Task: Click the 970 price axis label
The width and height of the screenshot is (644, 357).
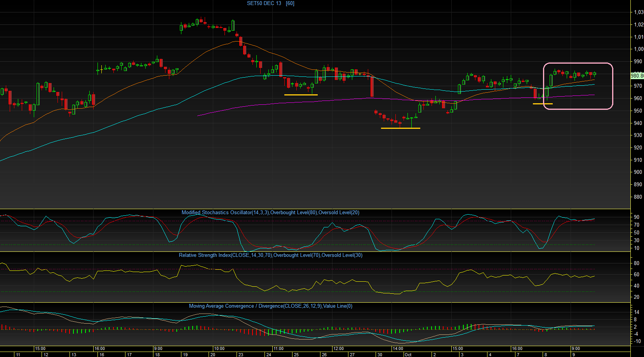Action: click(x=638, y=86)
